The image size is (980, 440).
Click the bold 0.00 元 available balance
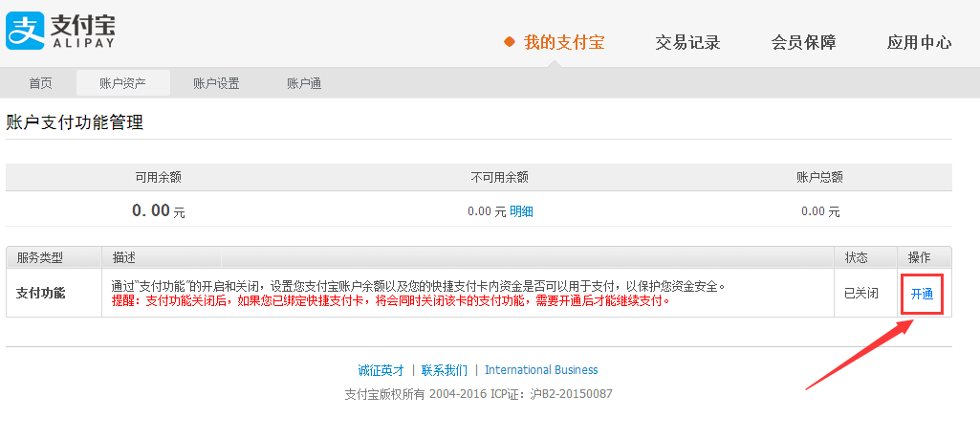tap(159, 210)
